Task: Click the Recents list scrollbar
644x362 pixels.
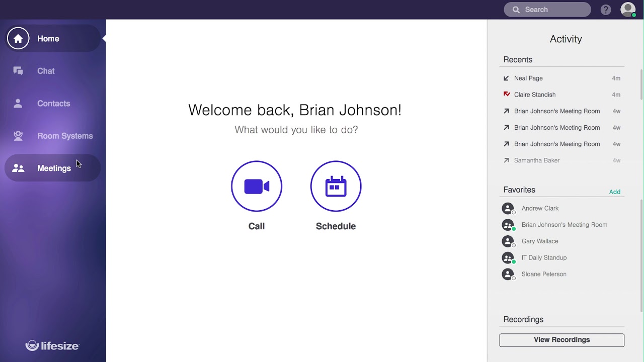Action: coord(641,84)
